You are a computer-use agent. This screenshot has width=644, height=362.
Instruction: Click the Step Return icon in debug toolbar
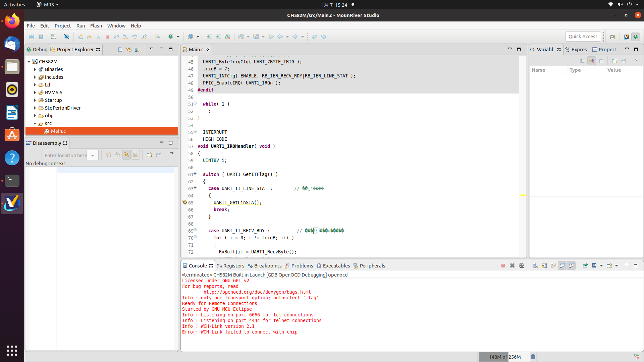click(144, 36)
